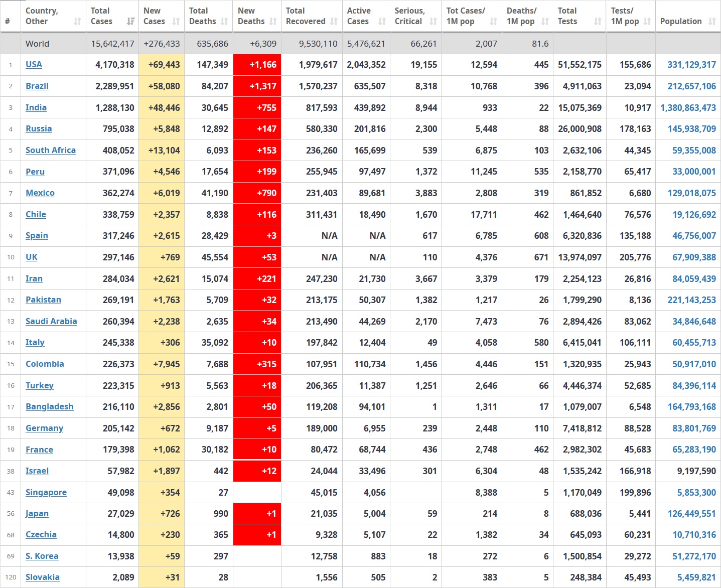The width and height of the screenshot is (721, 588).
Task: Click the Tot Cases/1M pop header
Action: pyautogui.click(x=466, y=16)
